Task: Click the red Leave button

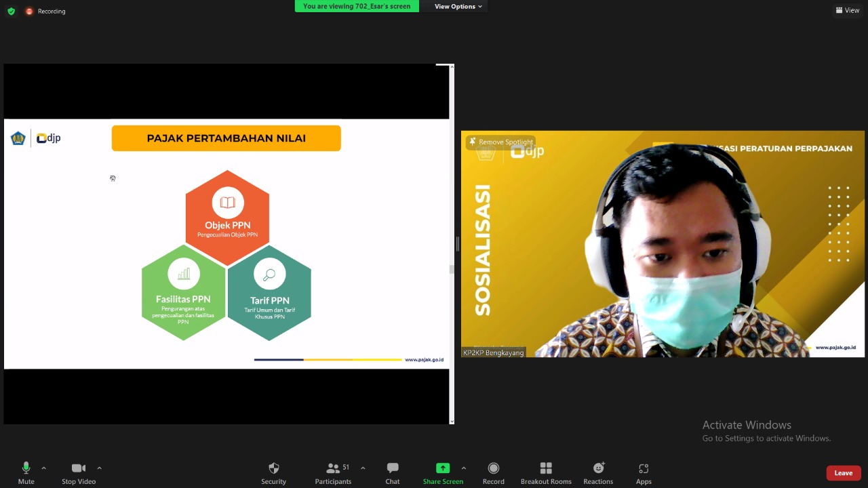Action: 844,473
